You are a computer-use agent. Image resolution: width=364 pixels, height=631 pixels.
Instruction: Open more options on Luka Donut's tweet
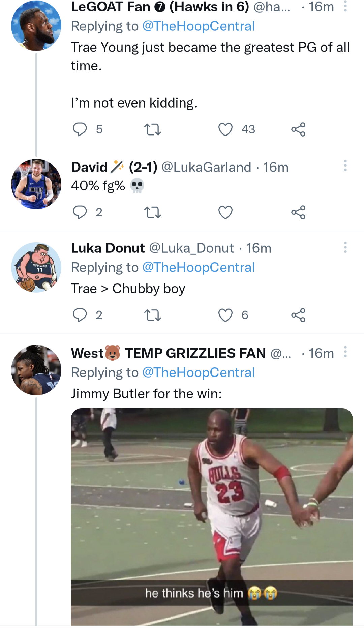345,247
